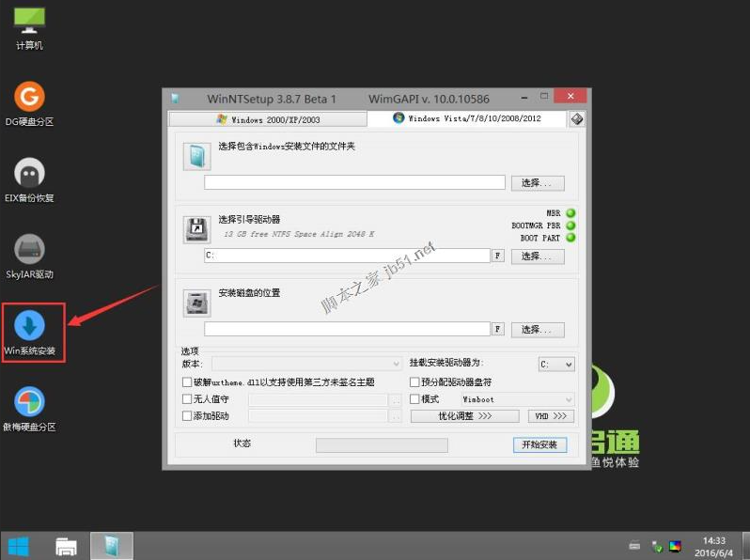
Task: Click the disk tool icon beside tabs
Action: point(576,119)
